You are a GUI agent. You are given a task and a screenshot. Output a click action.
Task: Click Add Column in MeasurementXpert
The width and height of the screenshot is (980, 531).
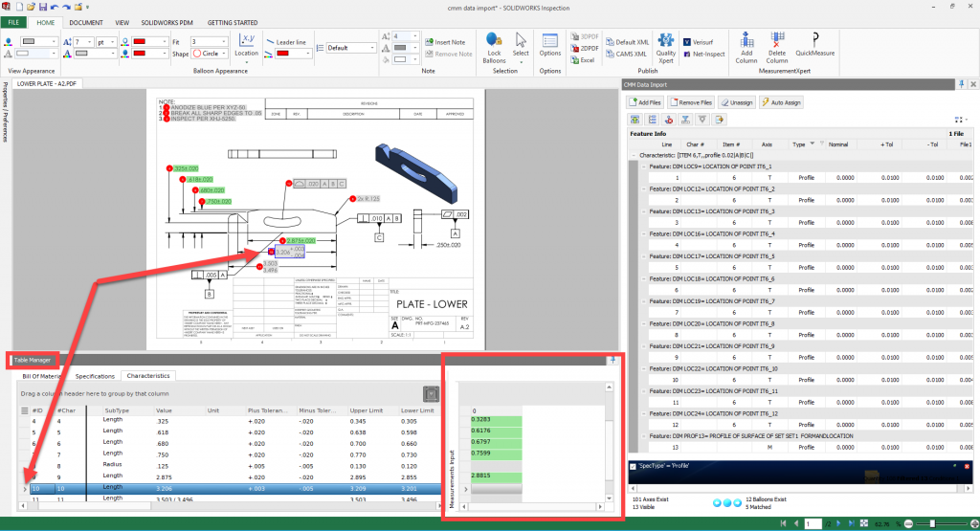point(746,48)
